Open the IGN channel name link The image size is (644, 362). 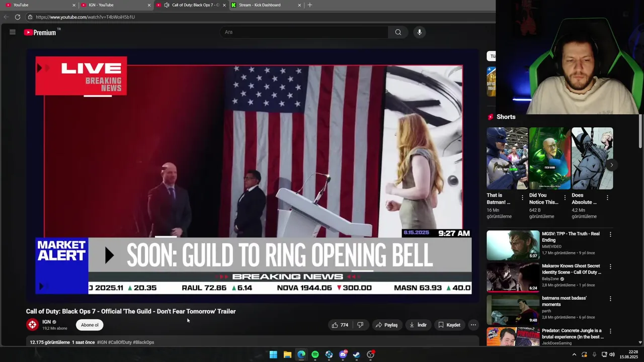(47, 322)
